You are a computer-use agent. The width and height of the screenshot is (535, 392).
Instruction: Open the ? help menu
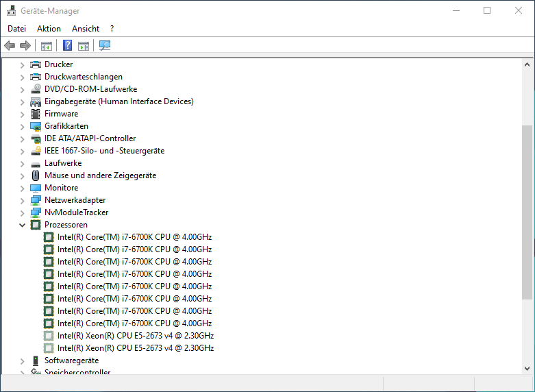(112, 29)
